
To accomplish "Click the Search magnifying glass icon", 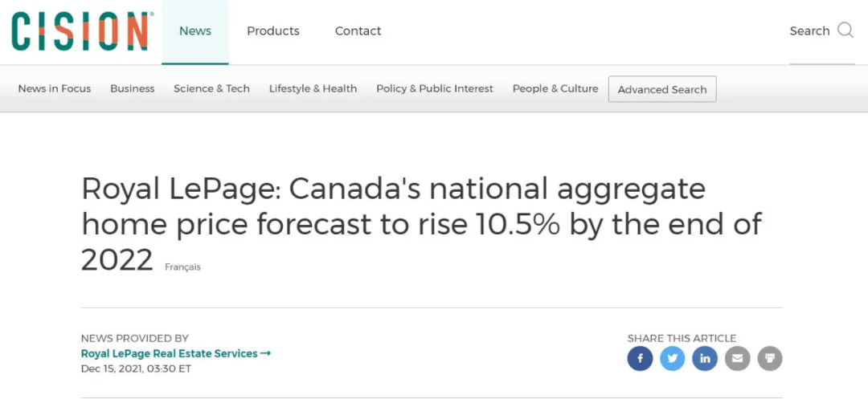I will click(x=845, y=31).
